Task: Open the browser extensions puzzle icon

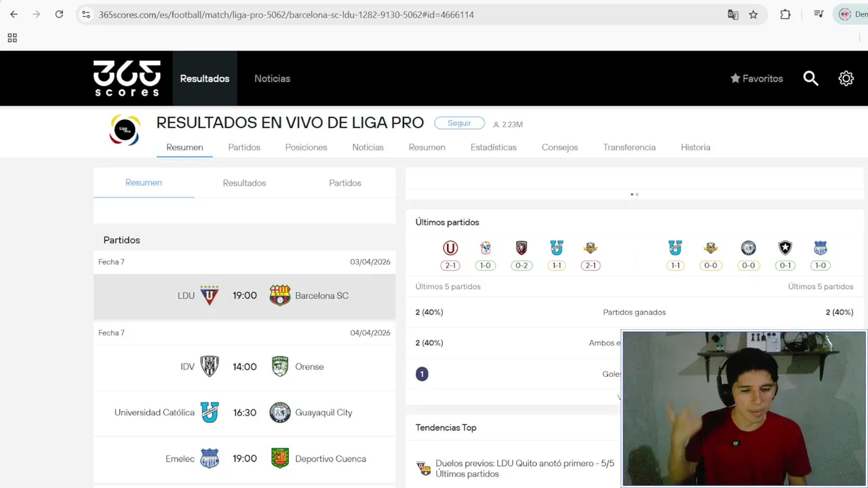Action: tap(785, 14)
